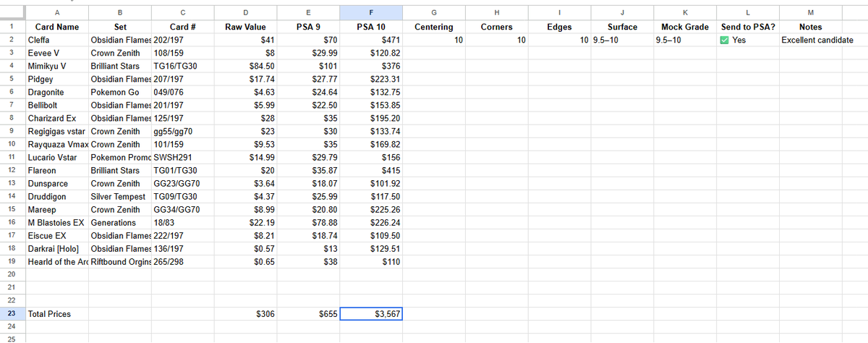Click the 'Notes' header cell
The width and height of the screenshot is (868, 343).
coord(810,27)
